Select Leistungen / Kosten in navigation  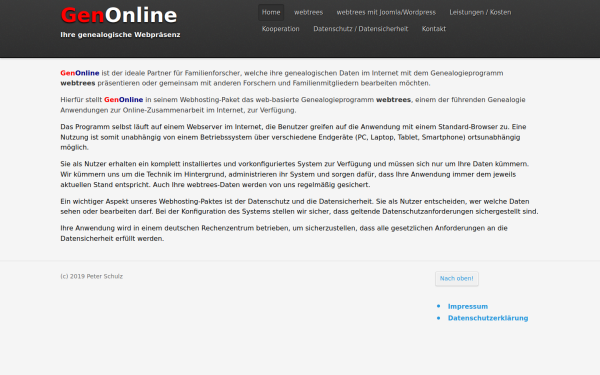(x=480, y=12)
